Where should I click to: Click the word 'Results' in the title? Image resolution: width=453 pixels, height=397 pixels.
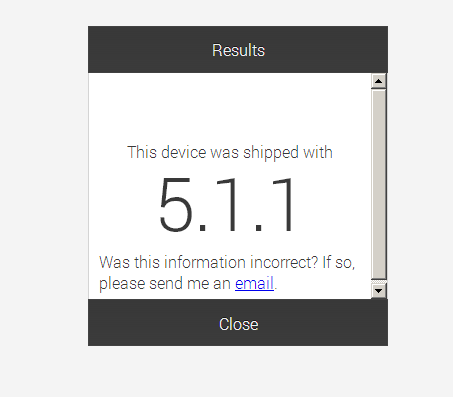tap(238, 50)
